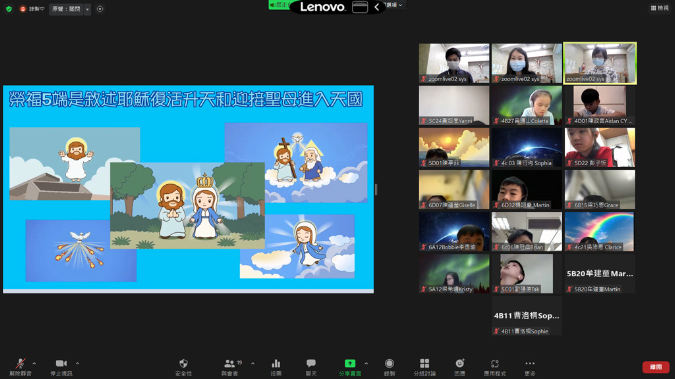The height and width of the screenshot is (379, 675).
Task: Select the 5A12 Kristy aurora tile
Action: click(x=454, y=274)
